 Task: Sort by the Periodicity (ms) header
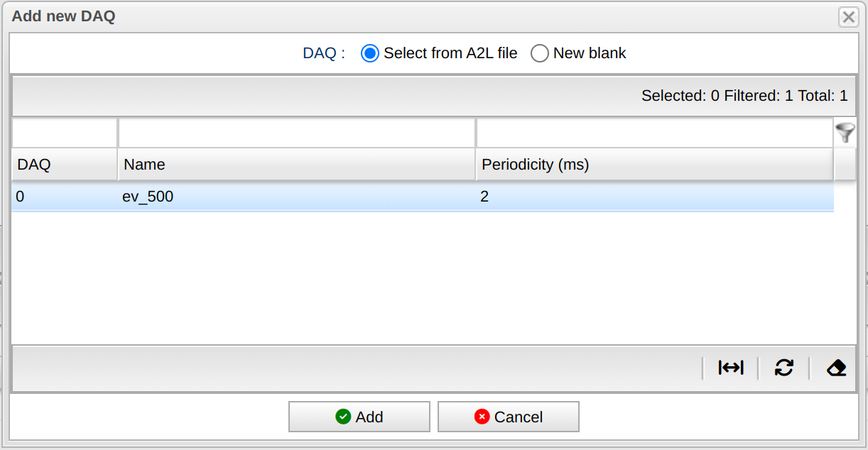pos(653,165)
